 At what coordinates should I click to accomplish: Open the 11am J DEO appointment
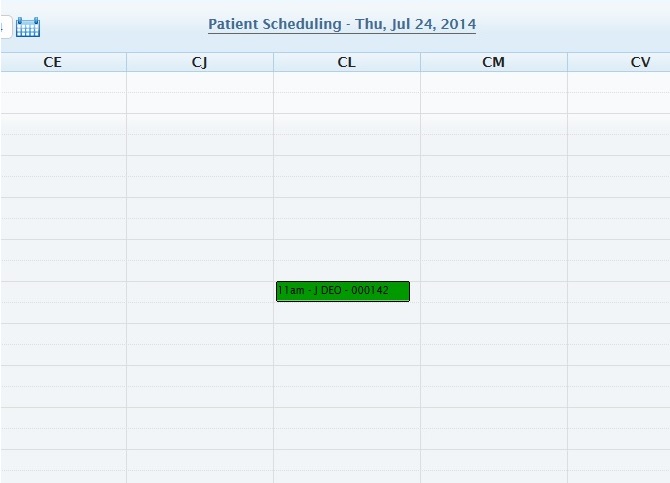tap(342, 291)
